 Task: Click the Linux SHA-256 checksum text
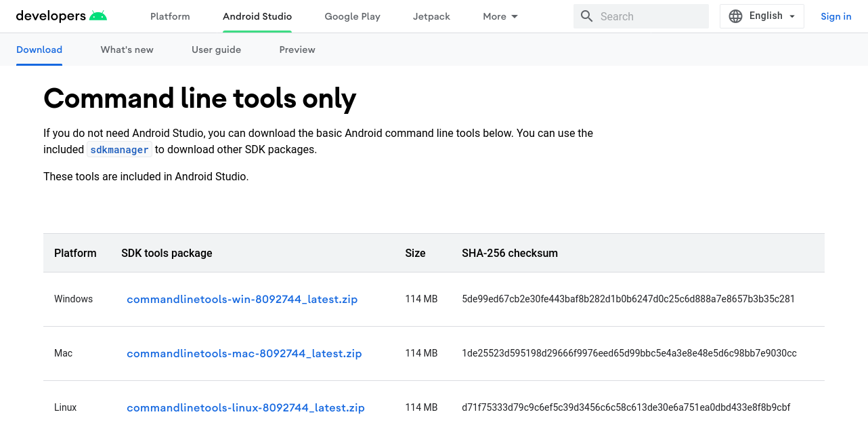(626, 407)
